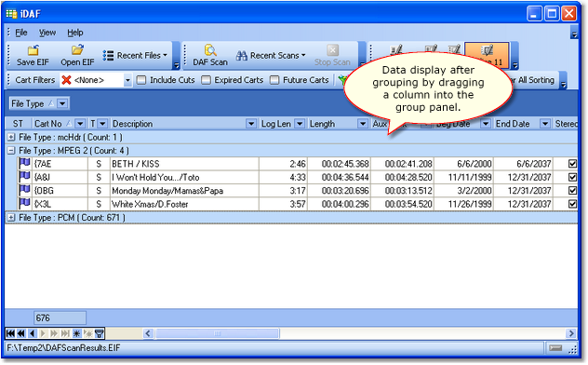This screenshot has height=365, width=588.
Task: Open File Type group filter dropdown
Action: (62, 103)
